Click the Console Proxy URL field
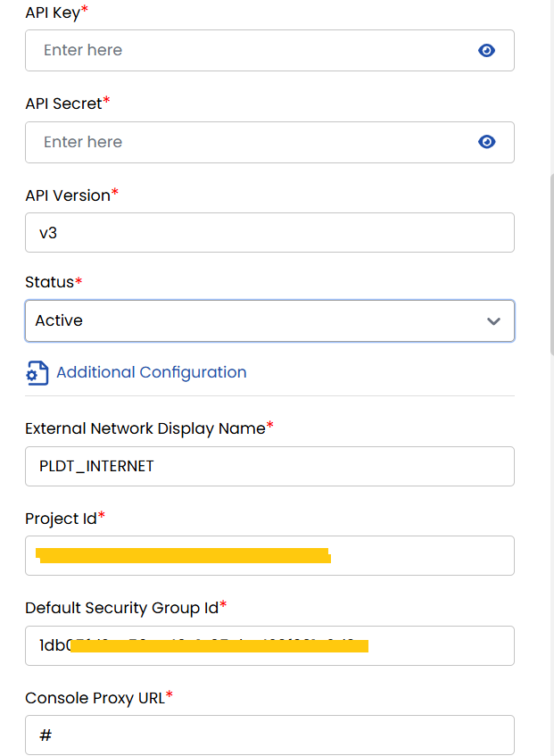 [x=268, y=735]
